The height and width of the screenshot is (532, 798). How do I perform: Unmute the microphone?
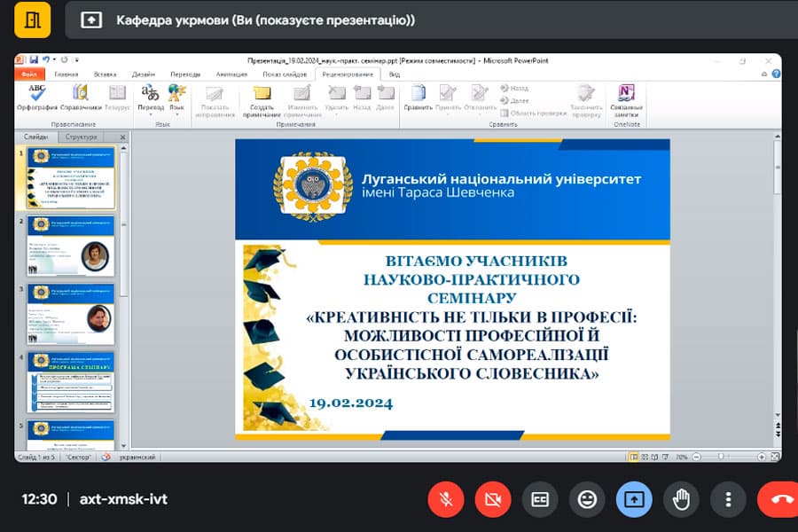(x=446, y=499)
